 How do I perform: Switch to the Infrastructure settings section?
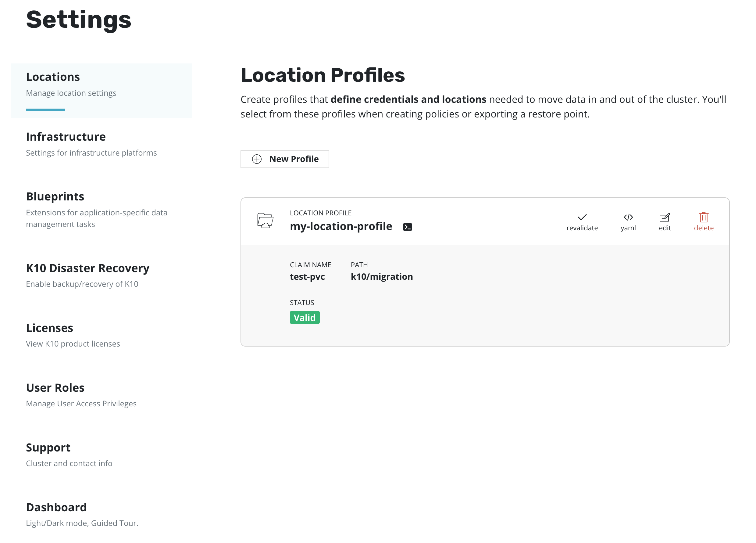tap(66, 137)
